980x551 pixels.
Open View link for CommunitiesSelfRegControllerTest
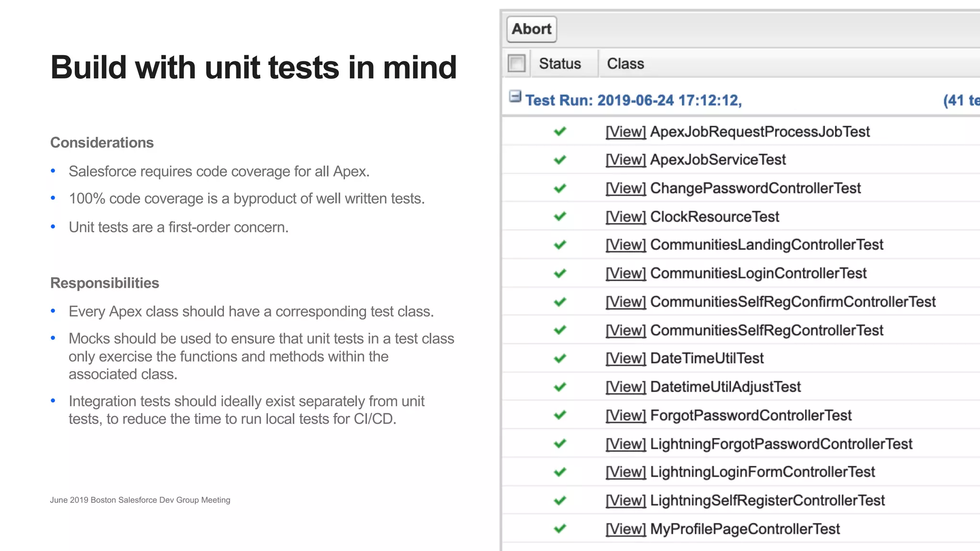(x=626, y=330)
